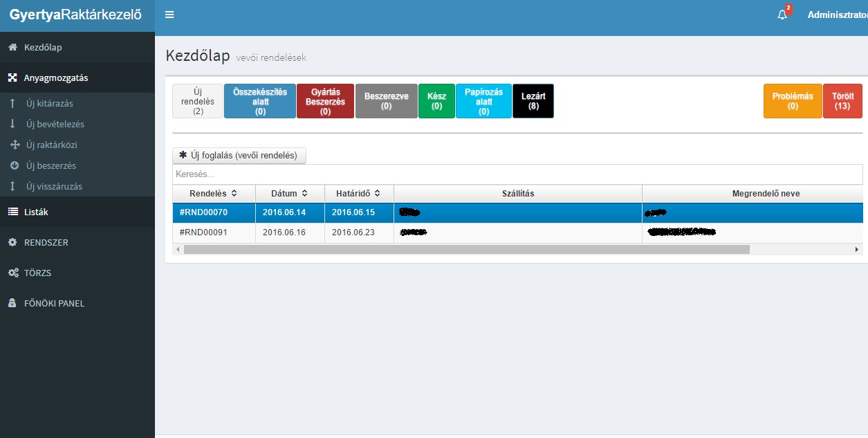This screenshot has height=438, width=868.
Task: Click the TÖRZS gears icon
Action: pos(13,273)
